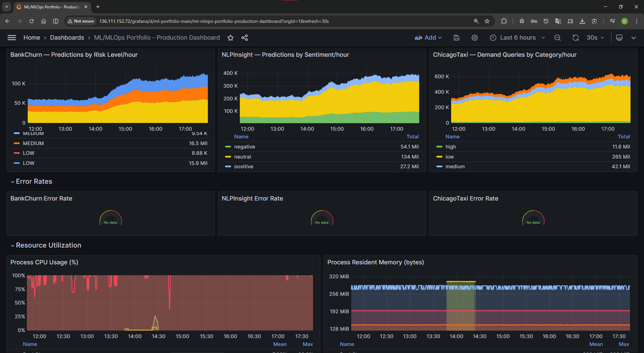Viewport: 644px width, 353px height.
Task: Refresh the dashboard now
Action: [576, 38]
